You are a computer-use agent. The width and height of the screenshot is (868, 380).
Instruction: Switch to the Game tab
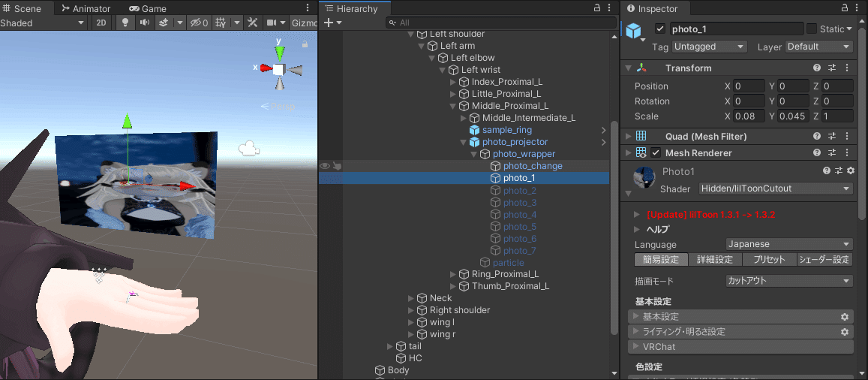[x=147, y=8]
